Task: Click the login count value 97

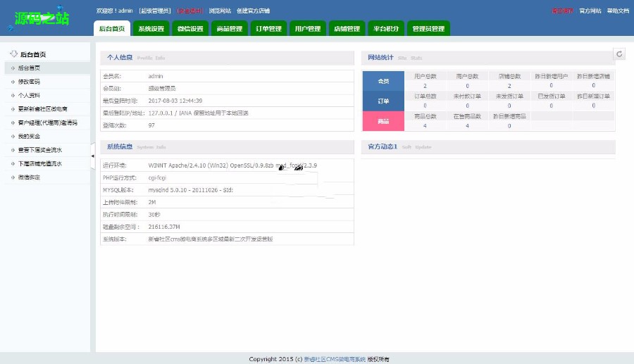Action: [x=151, y=125]
